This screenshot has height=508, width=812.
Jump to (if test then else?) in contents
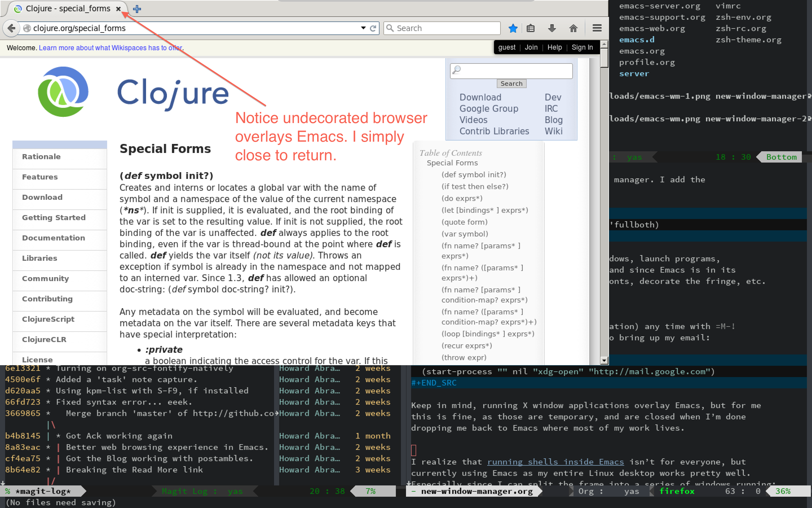475,187
